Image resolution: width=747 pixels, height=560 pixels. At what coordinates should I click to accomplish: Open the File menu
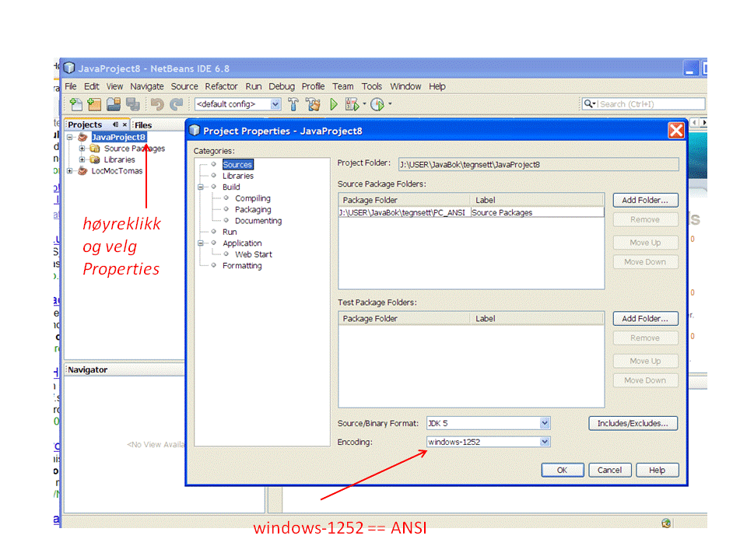point(71,86)
